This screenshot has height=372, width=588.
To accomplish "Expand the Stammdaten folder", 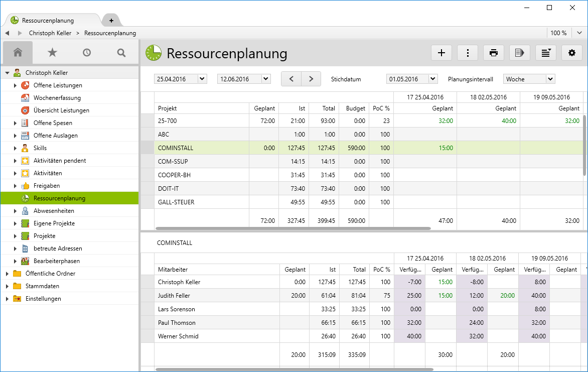I will [x=8, y=286].
